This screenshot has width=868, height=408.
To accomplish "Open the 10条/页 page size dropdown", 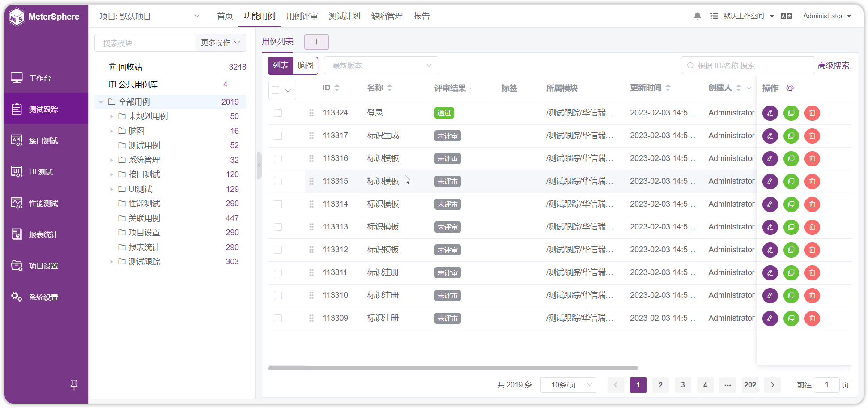I will 568,385.
